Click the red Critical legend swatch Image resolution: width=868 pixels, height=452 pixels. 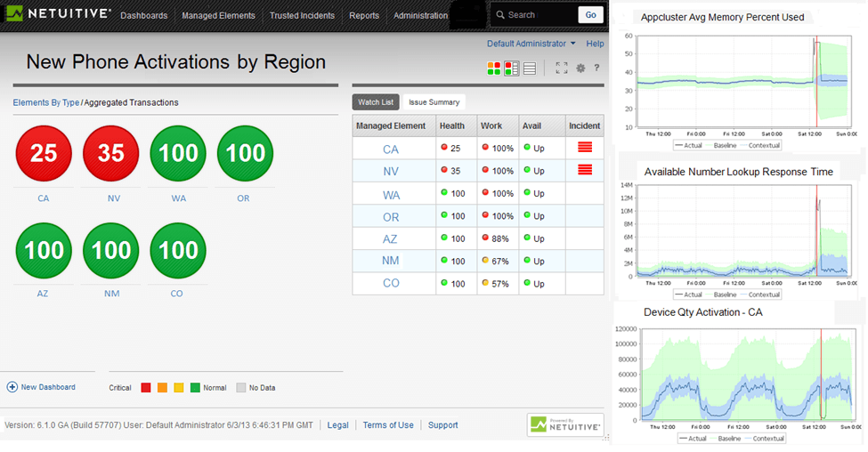tap(148, 388)
